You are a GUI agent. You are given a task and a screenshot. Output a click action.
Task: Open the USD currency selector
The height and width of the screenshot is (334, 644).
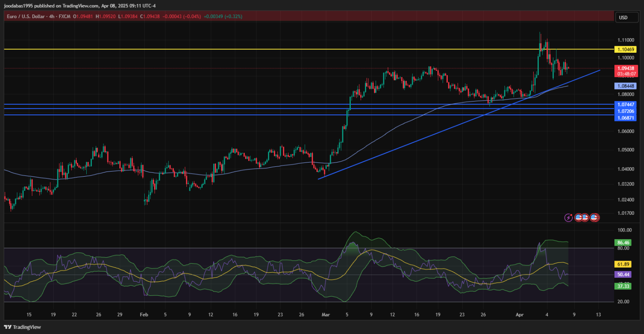623,18
